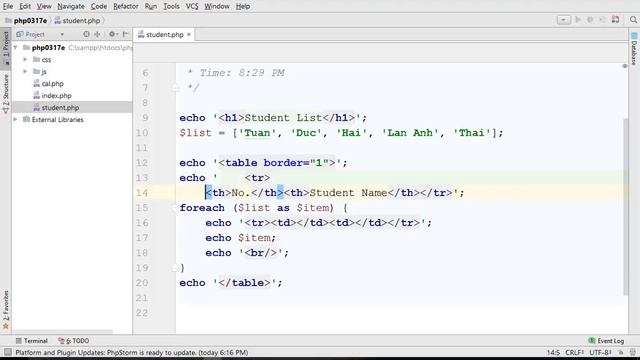Click the Platform and Plugin Updates status message

pos(131,352)
